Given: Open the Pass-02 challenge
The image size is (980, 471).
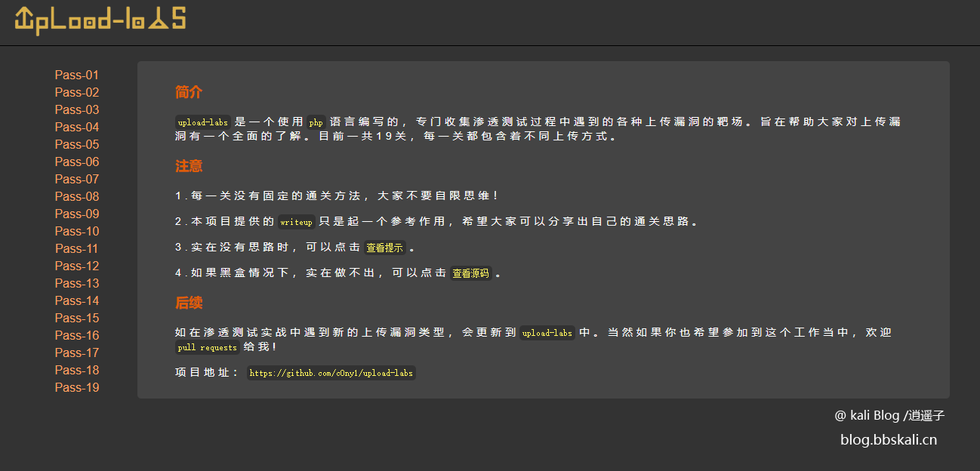Looking at the screenshot, I should coord(77,93).
